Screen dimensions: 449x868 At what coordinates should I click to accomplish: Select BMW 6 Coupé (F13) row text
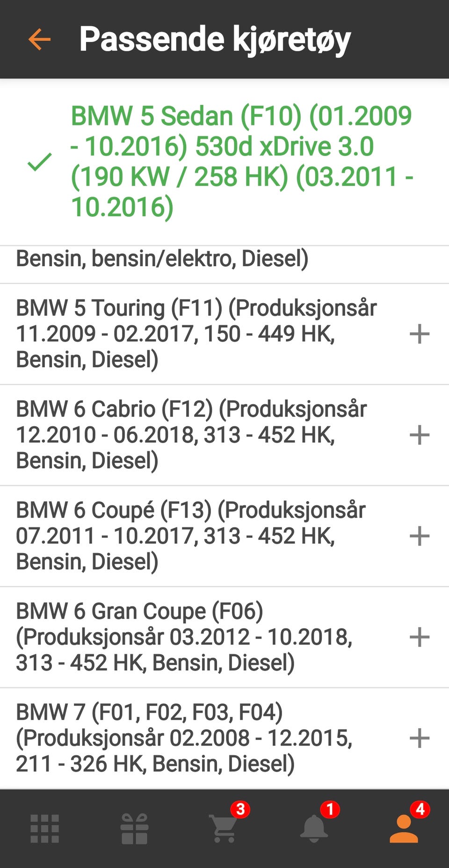191,536
